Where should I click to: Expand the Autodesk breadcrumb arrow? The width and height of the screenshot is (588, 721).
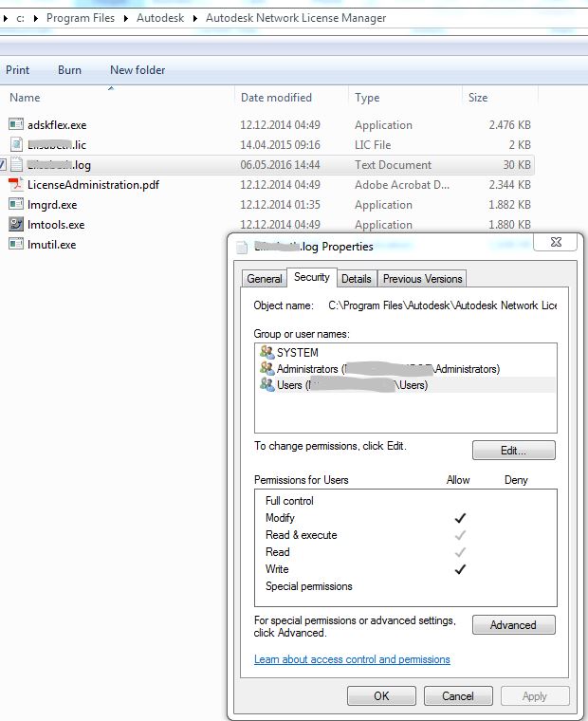coord(125,18)
